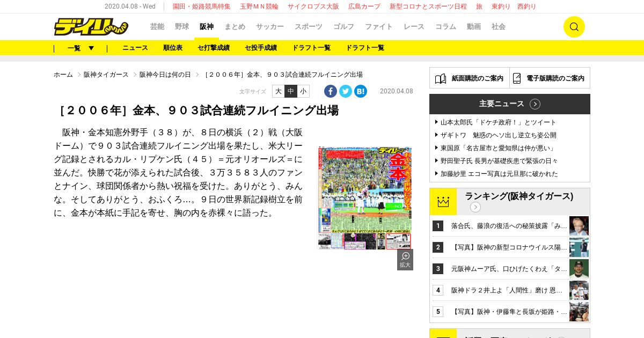Screen dimensions: 644x338
Task: Select large font size 大
Action: click(278, 91)
